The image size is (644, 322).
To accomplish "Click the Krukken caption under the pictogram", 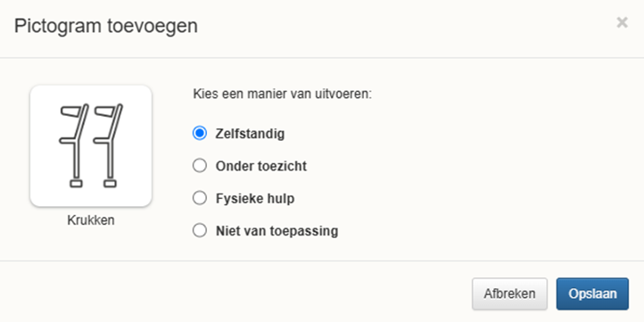I will point(91,220).
